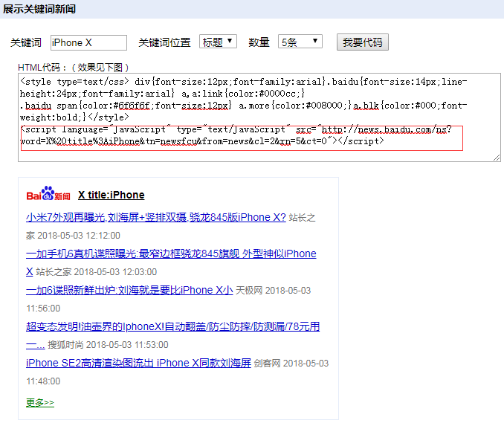
Task: Click the green 更多>> link
Action: pyautogui.click(x=40, y=402)
